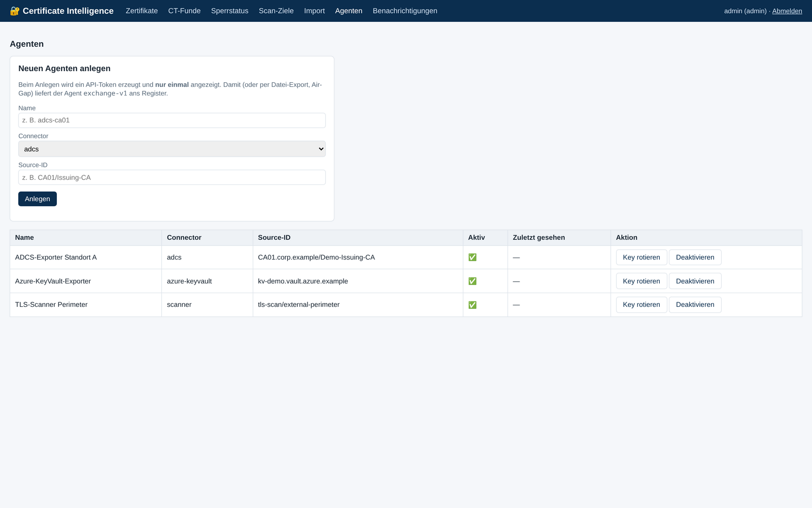Click the kv-demo.vault.azure.example source cell
Viewport: 812px width, 508px height.
coord(358,281)
